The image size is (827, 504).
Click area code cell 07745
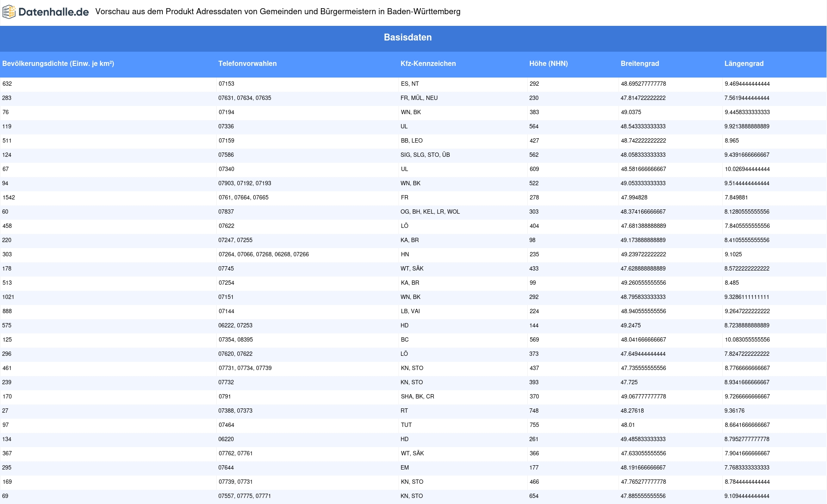click(226, 269)
